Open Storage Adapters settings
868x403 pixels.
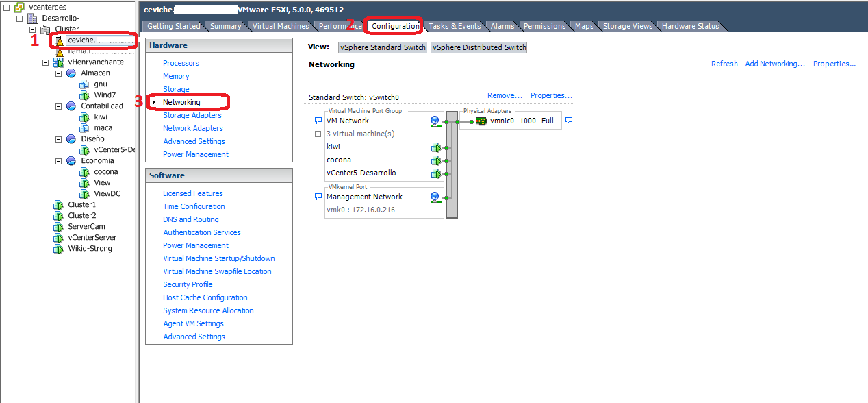tap(192, 115)
